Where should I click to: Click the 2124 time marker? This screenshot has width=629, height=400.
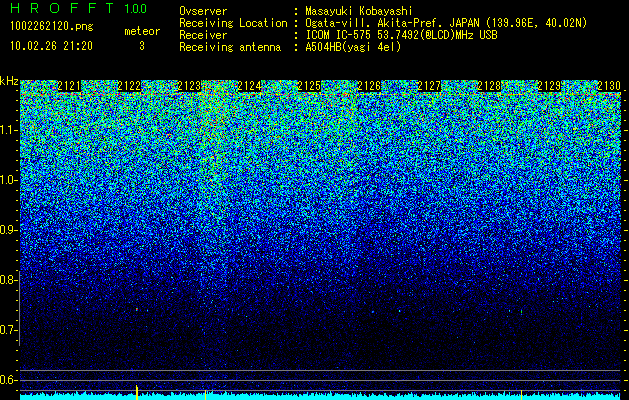click(x=249, y=86)
